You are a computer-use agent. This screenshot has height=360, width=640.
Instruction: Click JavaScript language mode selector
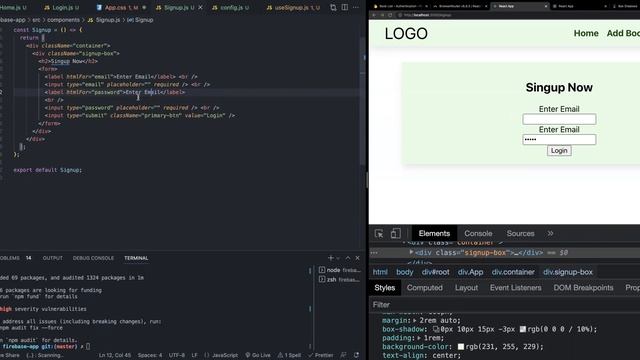[221, 355]
